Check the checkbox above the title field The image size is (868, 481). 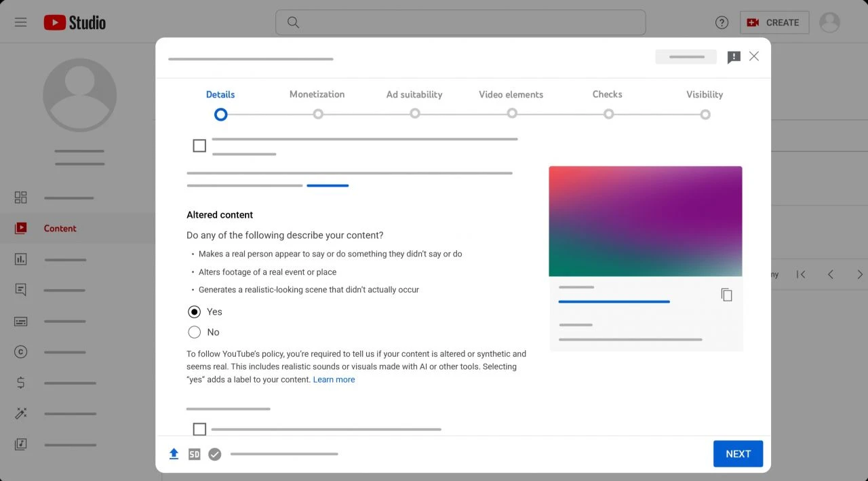coord(199,145)
